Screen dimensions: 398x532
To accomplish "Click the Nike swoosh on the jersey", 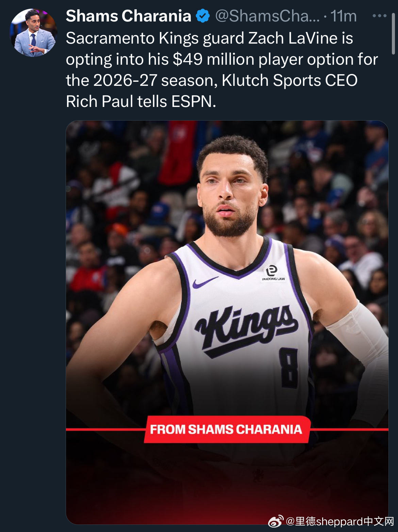I will tap(204, 283).
